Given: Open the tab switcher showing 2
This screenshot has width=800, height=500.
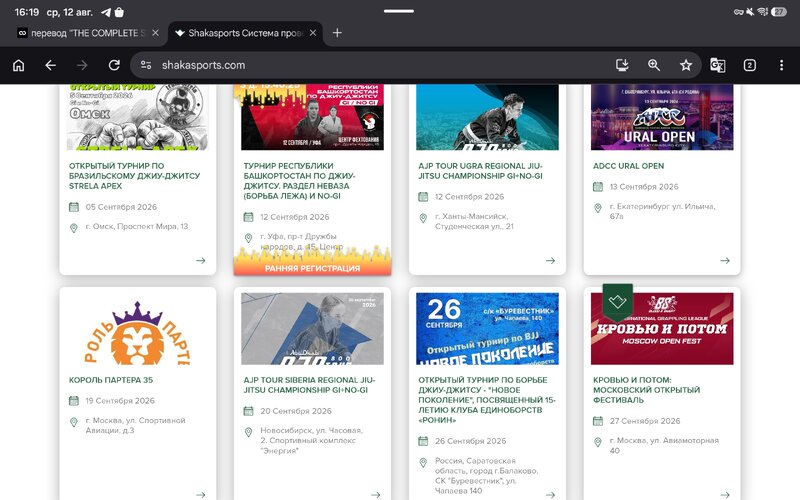Looking at the screenshot, I should [749, 65].
